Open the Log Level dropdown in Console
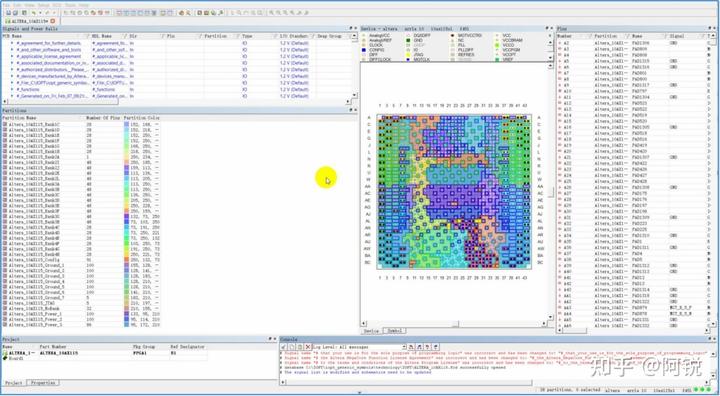Image resolution: width=720 pixels, height=396 pixels. pos(404,347)
